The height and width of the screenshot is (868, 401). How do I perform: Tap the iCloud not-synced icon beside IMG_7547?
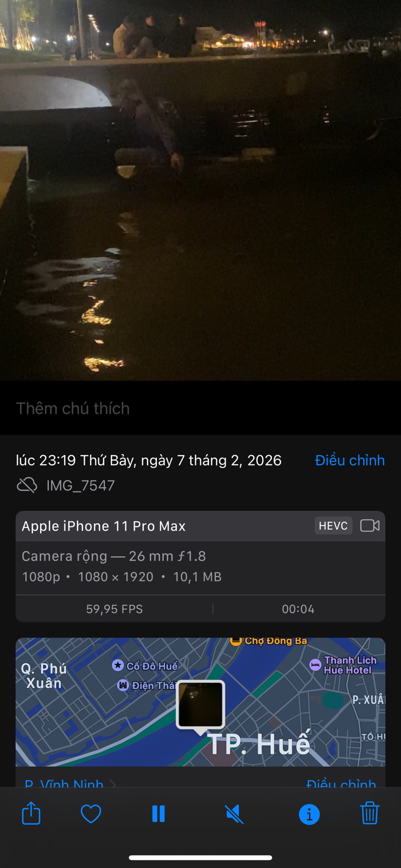pos(27,485)
